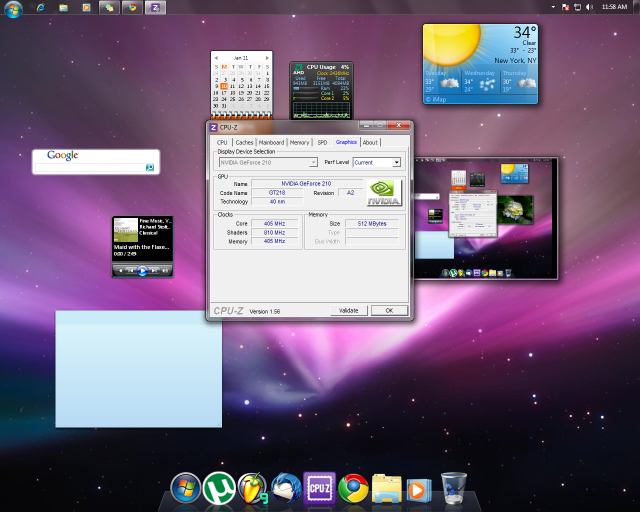This screenshot has height=512, width=640.
Task: Switch to the Caches tab
Action: tap(244, 142)
